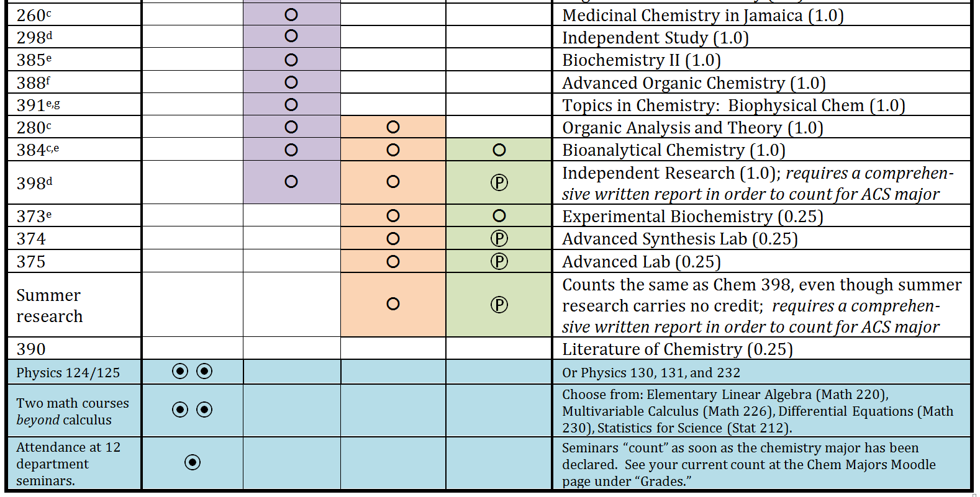Click the purple-cell circle in the 280 row

pyautogui.click(x=291, y=127)
